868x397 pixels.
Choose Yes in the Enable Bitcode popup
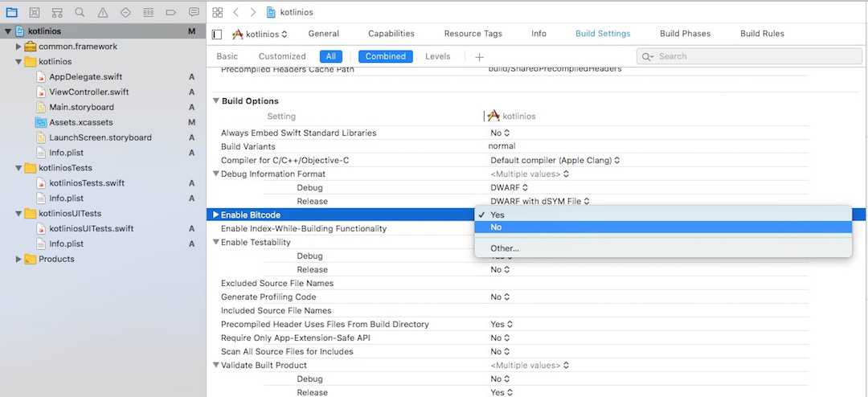point(663,215)
